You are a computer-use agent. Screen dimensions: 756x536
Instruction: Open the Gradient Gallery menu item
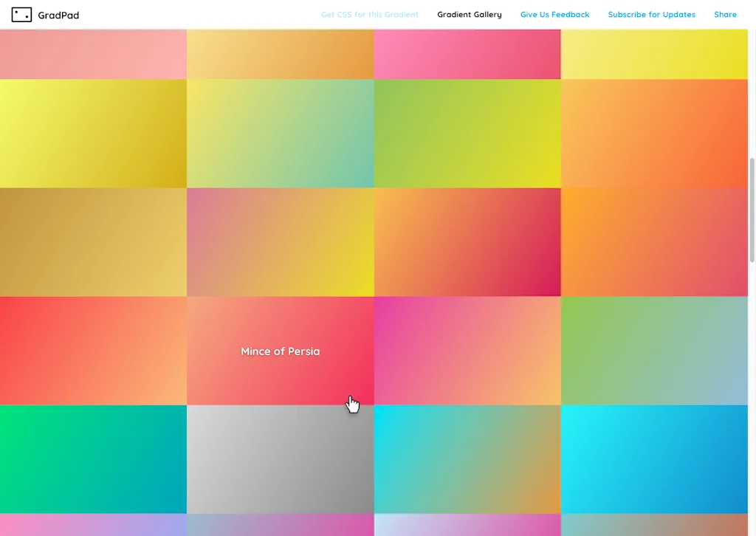(x=469, y=15)
